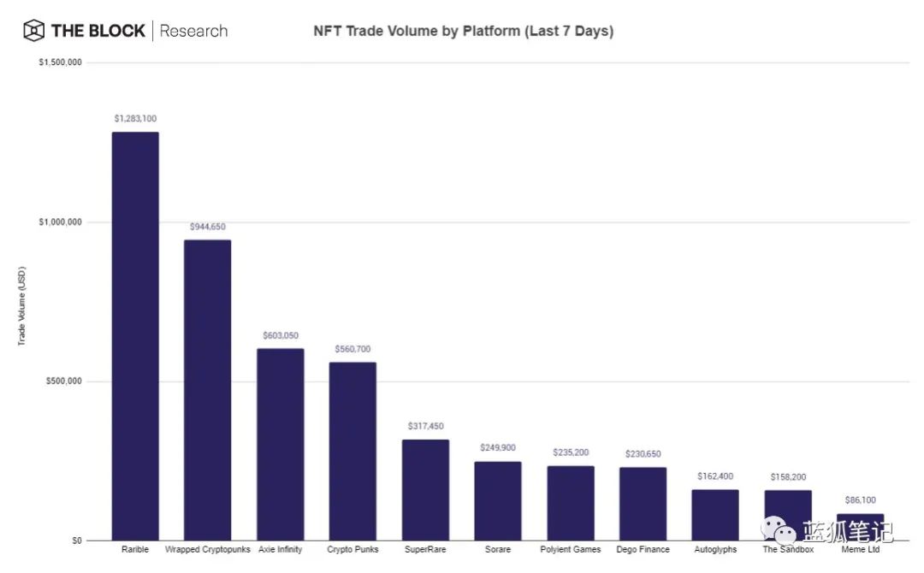Viewport: 924px width, 573px height.
Task: Click the Axie Infinity bar
Action: (281, 444)
